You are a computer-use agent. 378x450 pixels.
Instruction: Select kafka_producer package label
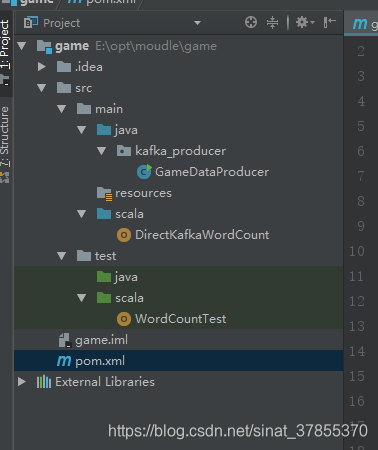coord(180,151)
